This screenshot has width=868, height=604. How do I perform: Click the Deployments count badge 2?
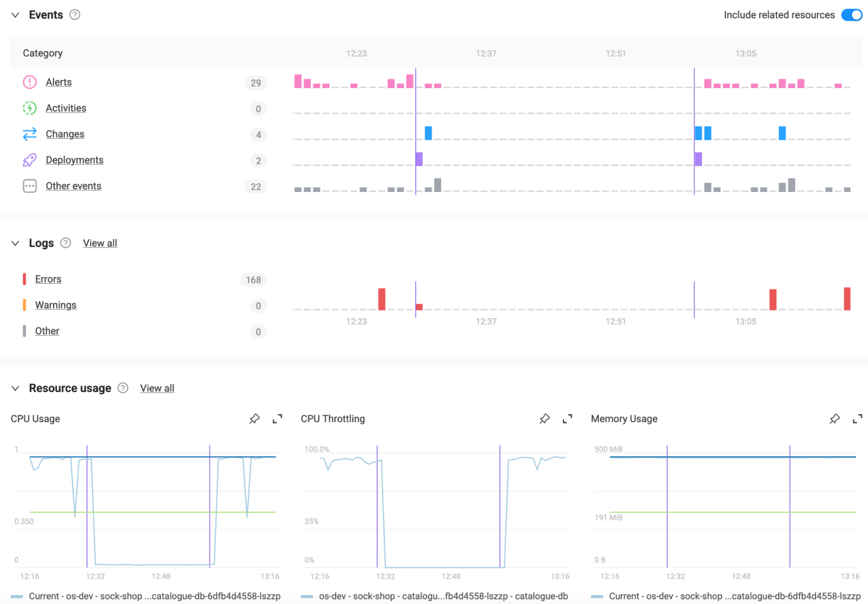pos(258,161)
